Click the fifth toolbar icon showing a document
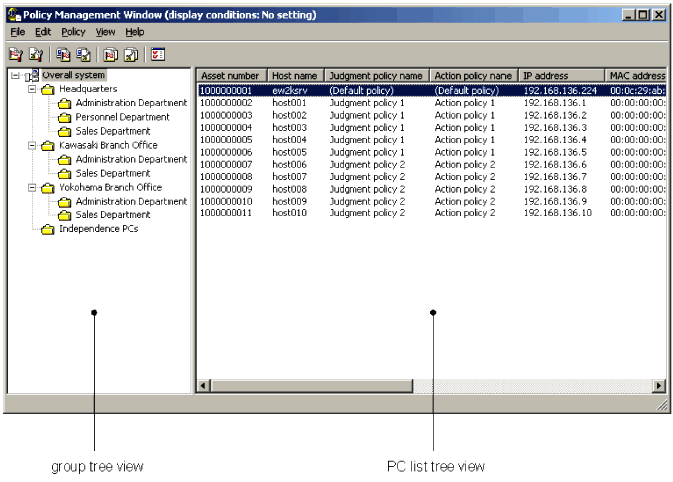The width and height of the screenshot is (673, 482). pyautogui.click(x=109, y=54)
